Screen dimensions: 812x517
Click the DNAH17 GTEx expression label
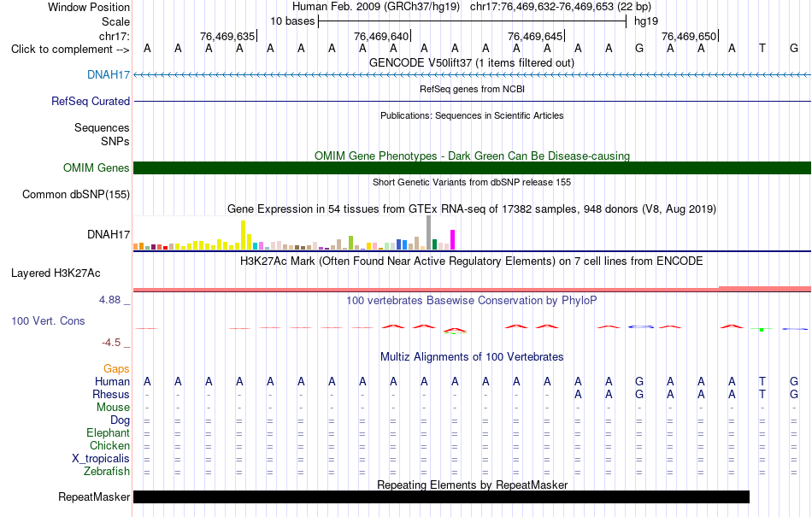109,234
